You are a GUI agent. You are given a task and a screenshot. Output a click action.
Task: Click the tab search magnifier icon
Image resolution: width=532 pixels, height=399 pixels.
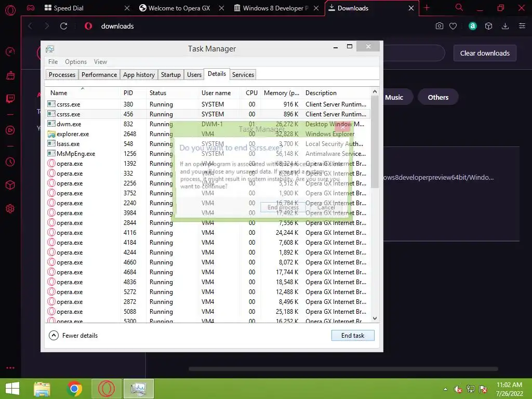coord(459,7)
